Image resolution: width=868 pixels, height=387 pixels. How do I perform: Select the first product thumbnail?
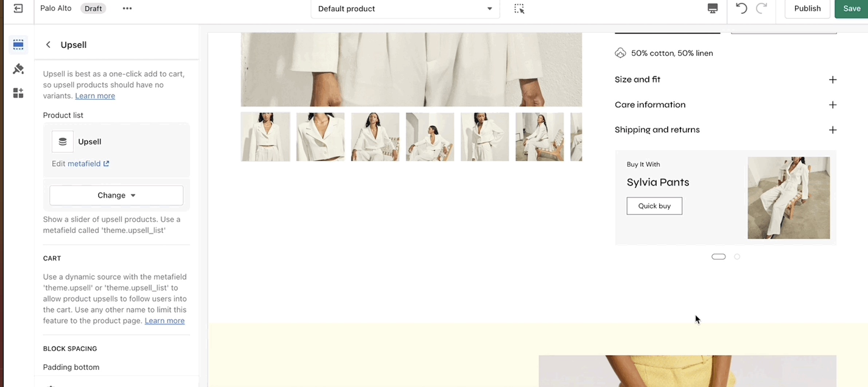[x=265, y=137]
